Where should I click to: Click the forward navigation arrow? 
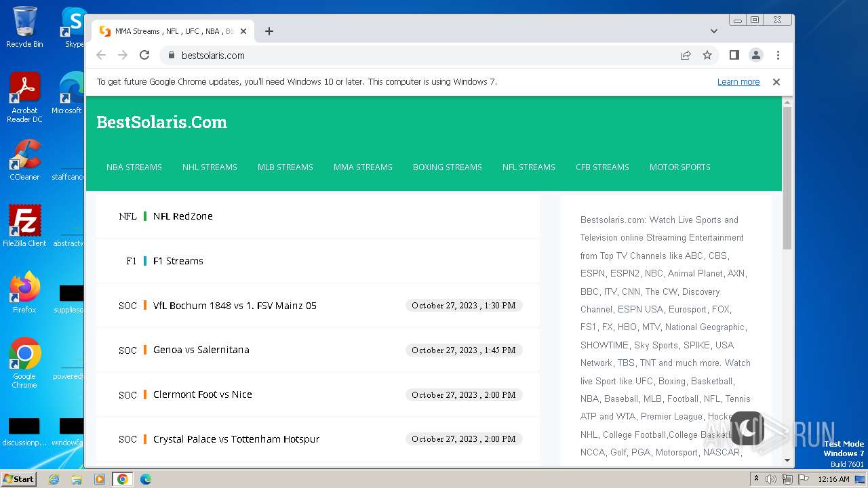pyautogui.click(x=123, y=55)
